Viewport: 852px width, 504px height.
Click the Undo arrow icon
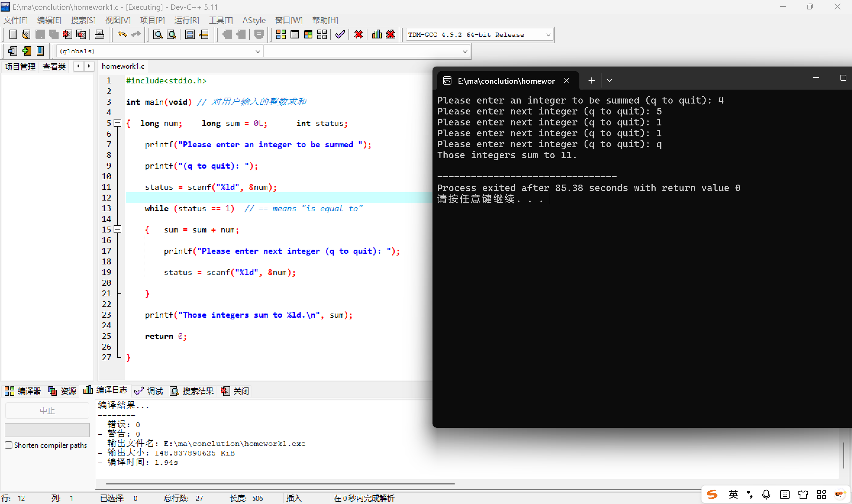pos(122,34)
